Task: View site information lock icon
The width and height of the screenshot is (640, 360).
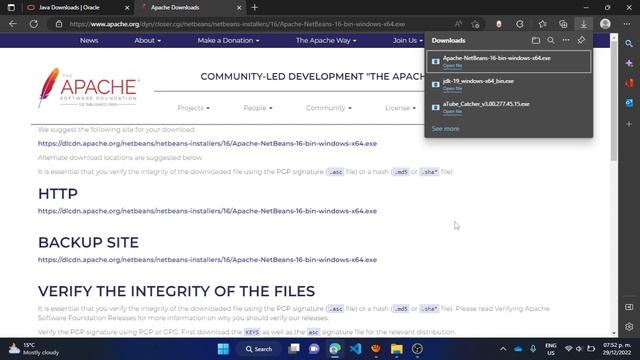Action: pyautogui.click(x=59, y=24)
